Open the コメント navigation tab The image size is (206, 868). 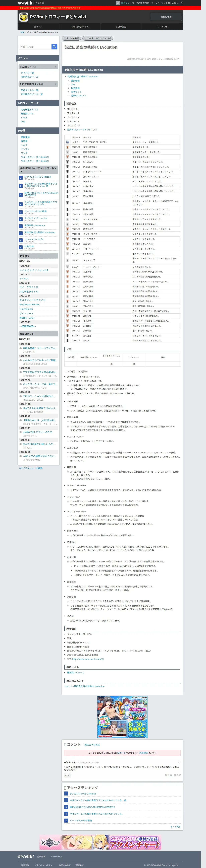click(163, 27)
